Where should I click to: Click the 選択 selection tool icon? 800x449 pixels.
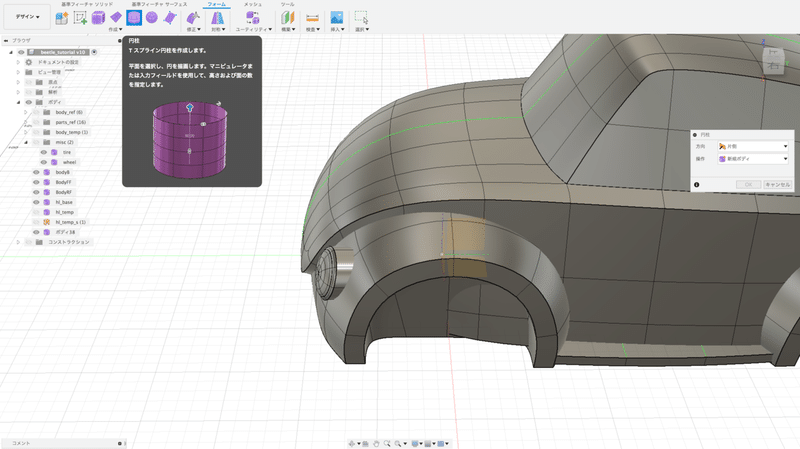(361, 17)
